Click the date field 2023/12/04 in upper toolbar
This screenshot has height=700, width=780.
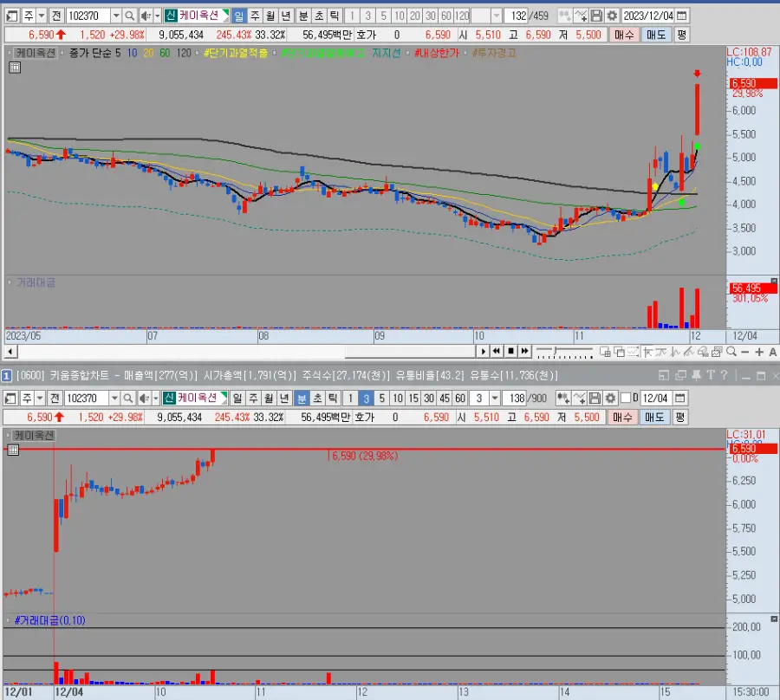pos(648,16)
